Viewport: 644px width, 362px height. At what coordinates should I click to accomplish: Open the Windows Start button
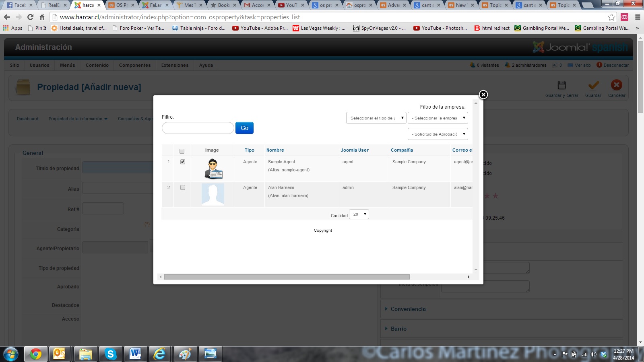[x=11, y=354]
